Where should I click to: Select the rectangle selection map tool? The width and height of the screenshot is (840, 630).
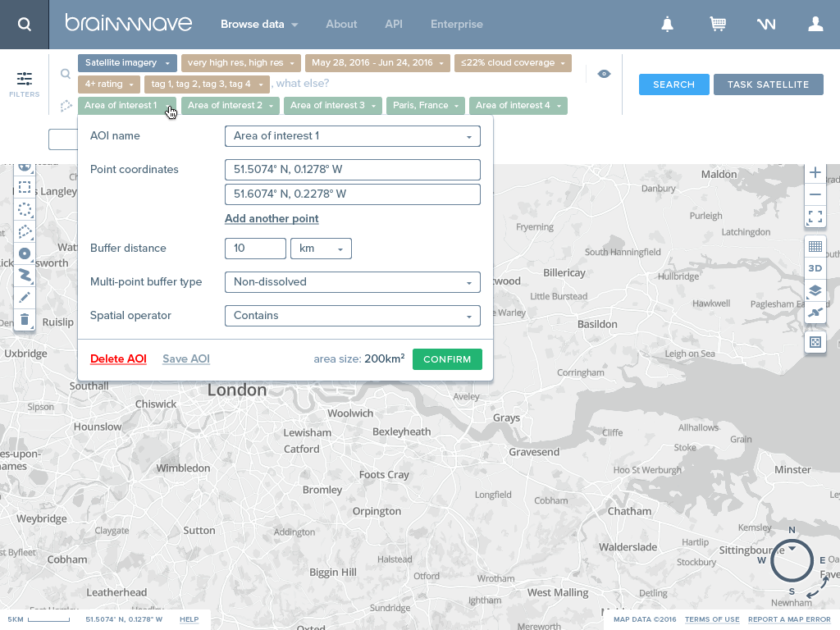coord(24,187)
